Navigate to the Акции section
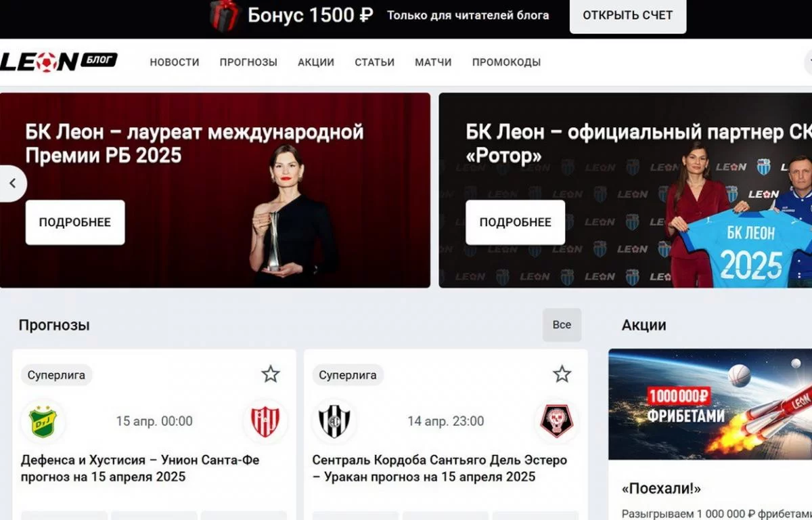Image resolution: width=812 pixels, height=520 pixels. click(x=316, y=62)
